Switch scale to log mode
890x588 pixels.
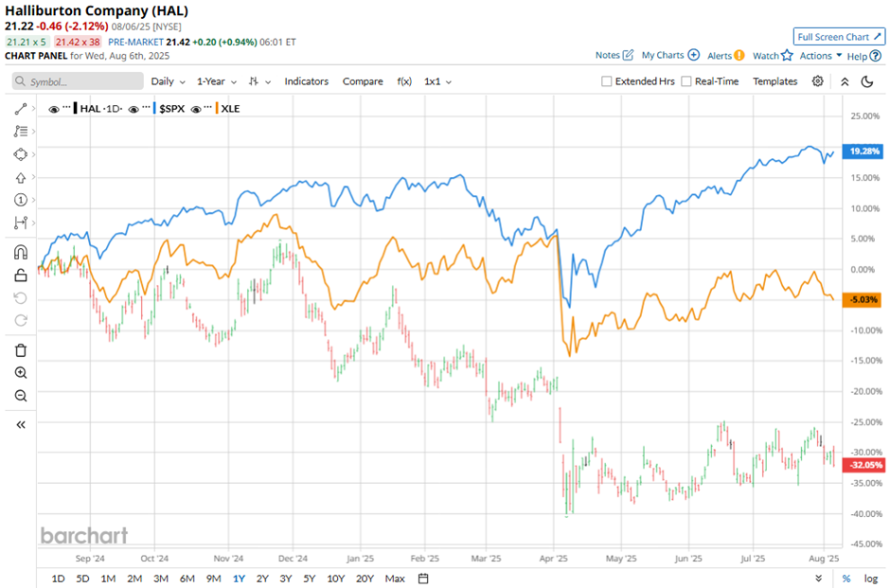tap(871, 579)
